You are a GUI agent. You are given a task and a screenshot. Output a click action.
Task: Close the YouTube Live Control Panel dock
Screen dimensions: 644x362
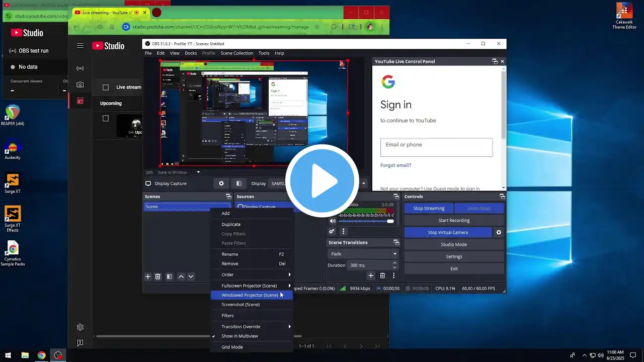502,61
